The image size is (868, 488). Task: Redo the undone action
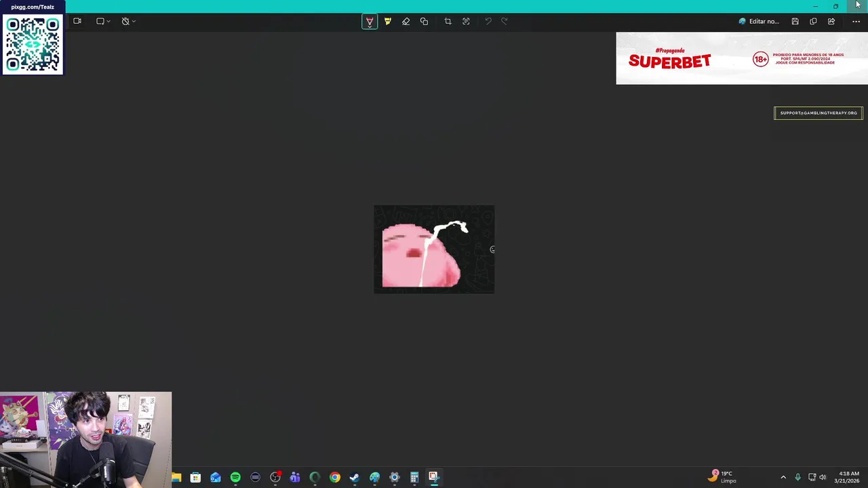click(x=504, y=22)
